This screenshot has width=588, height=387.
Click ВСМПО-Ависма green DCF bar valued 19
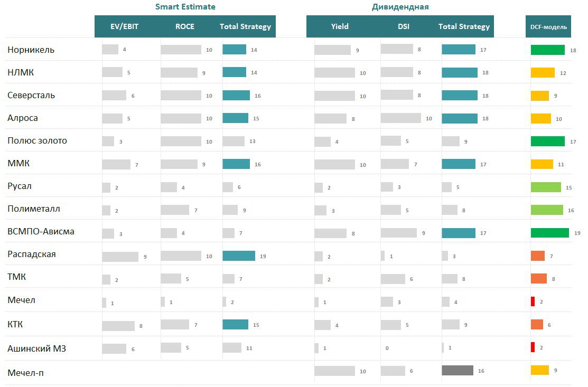(550, 233)
